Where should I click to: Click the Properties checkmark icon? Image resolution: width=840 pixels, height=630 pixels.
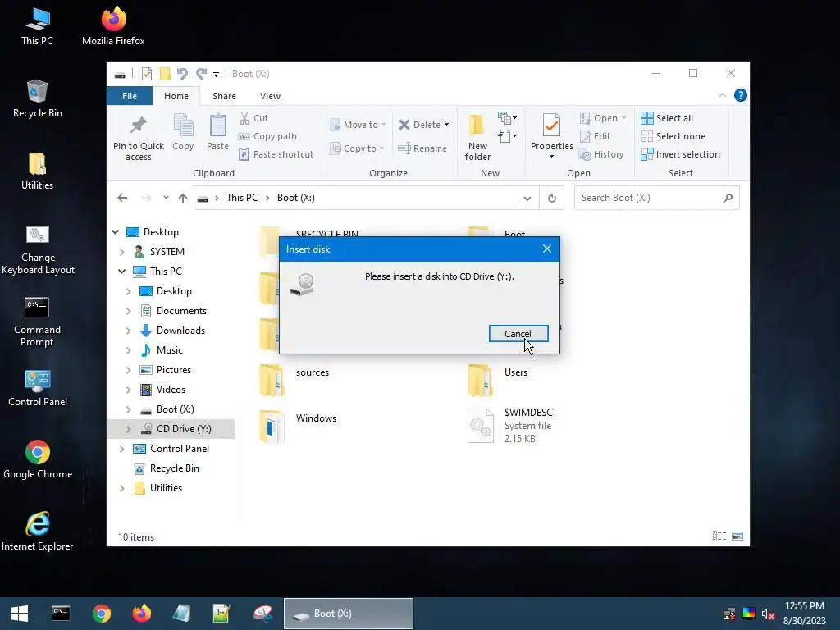[551, 125]
